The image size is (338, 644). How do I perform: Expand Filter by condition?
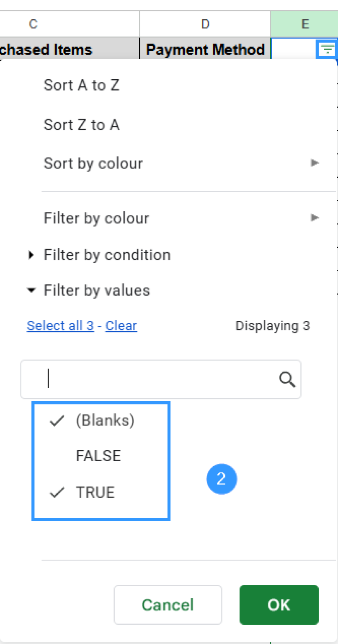[x=107, y=254]
